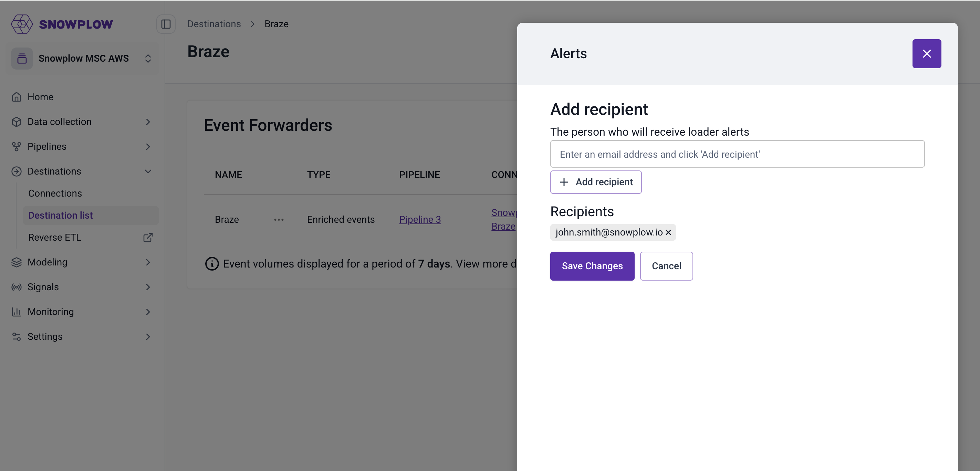This screenshot has height=471, width=980.
Task: Click the Save Changes button
Action: (x=592, y=266)
